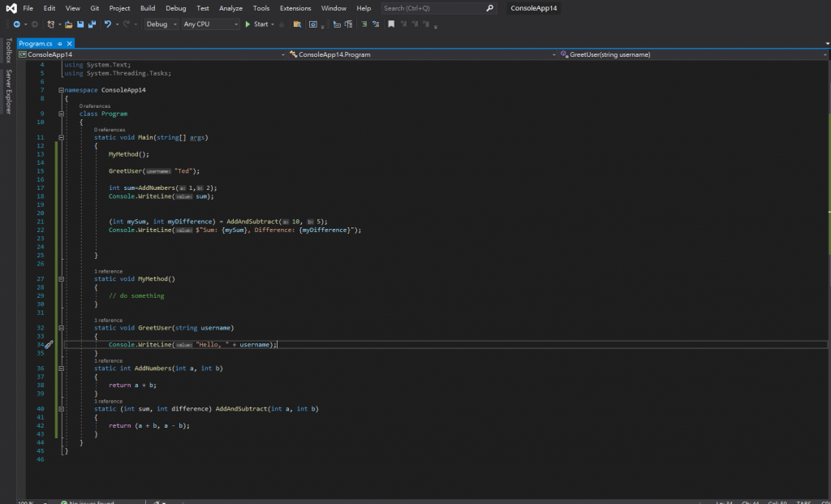This screenshot has height=504, width=831.
Task: Collapse the namespace ConsoleApp14 block
Action: (x=61, y=90)
